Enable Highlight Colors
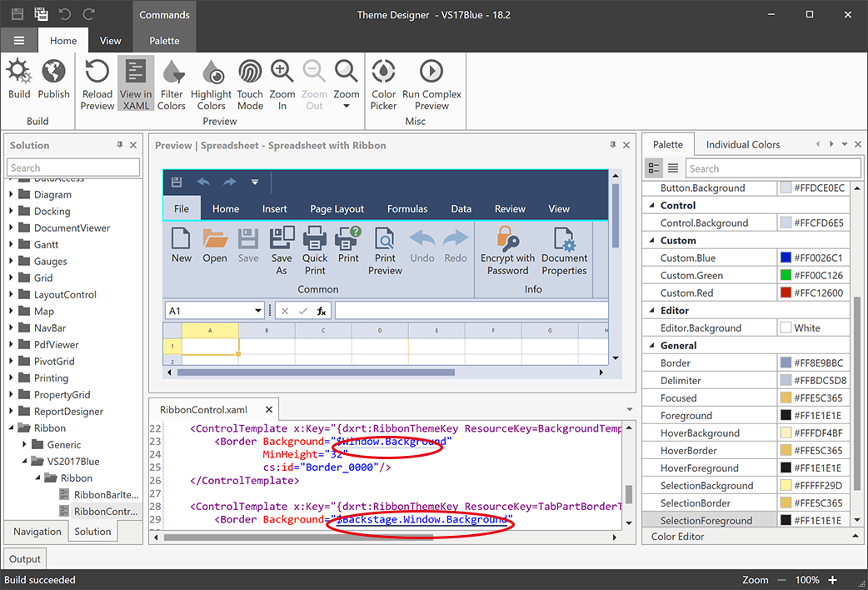The width and height of the screenshot is (868, 590). tap(211, 81)
